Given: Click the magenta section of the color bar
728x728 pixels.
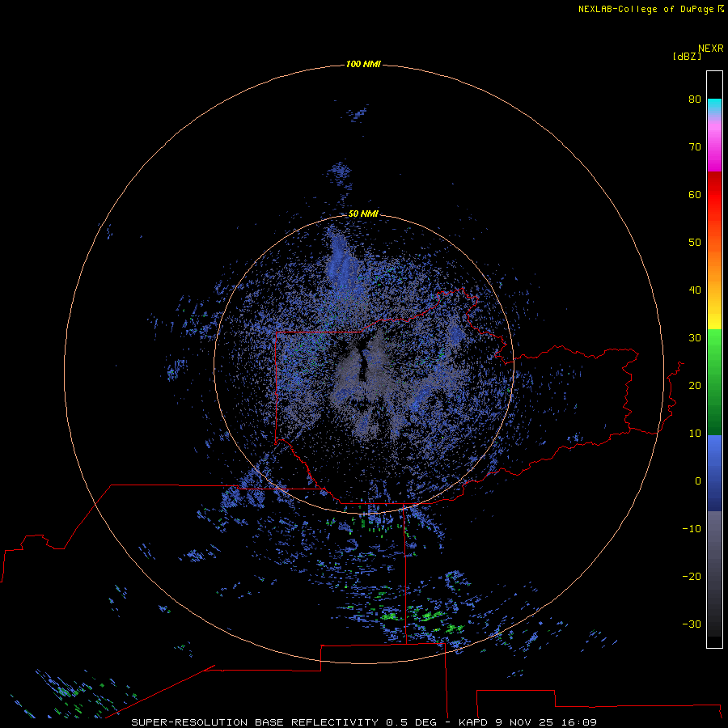Looking at the screenshot, I should click(x=714, y=153).
